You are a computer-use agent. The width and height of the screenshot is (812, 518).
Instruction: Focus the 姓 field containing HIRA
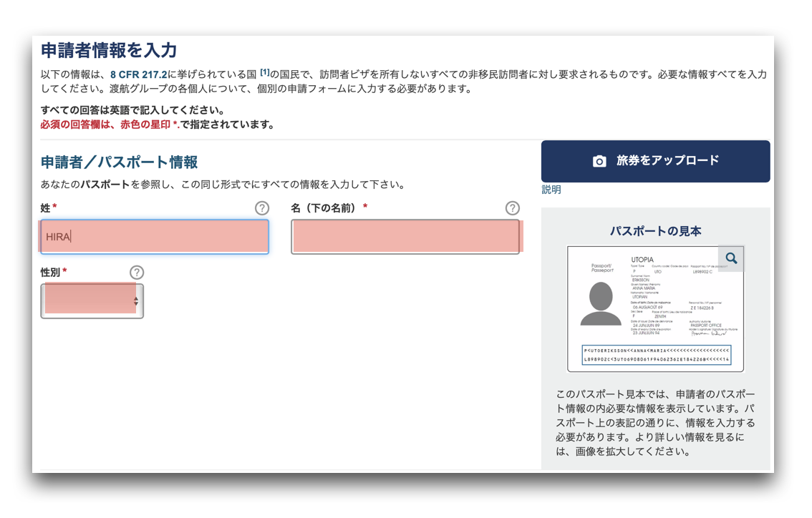(x=155, y=237)
